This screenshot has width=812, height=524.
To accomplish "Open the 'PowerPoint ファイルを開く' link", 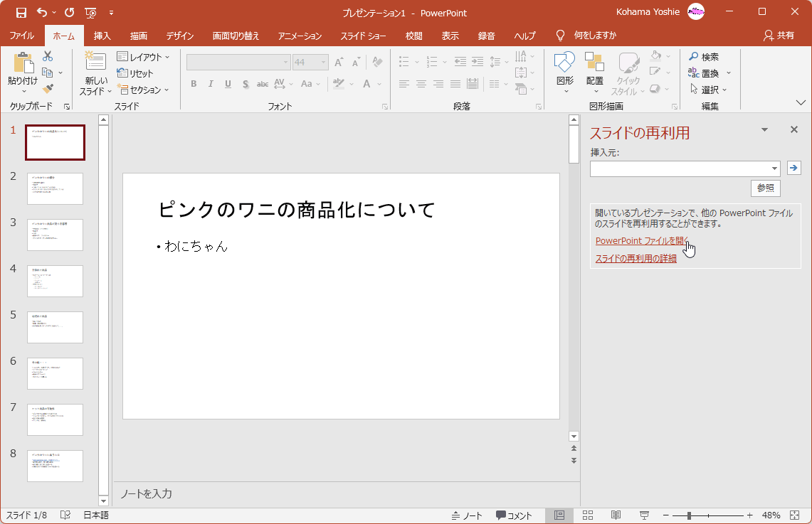I will (641, 240).
